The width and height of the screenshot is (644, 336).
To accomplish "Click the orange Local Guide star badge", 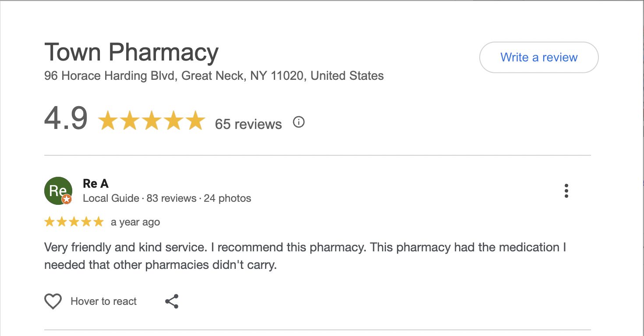I will (67, 200).
